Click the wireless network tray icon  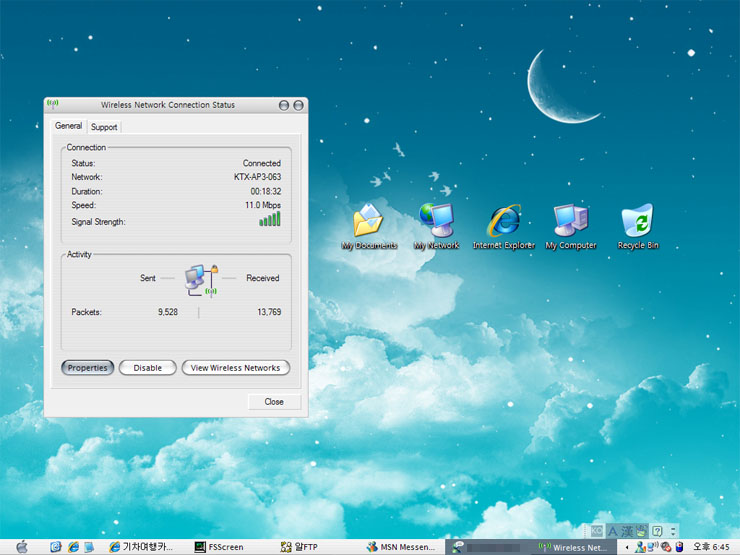point(653,547)
